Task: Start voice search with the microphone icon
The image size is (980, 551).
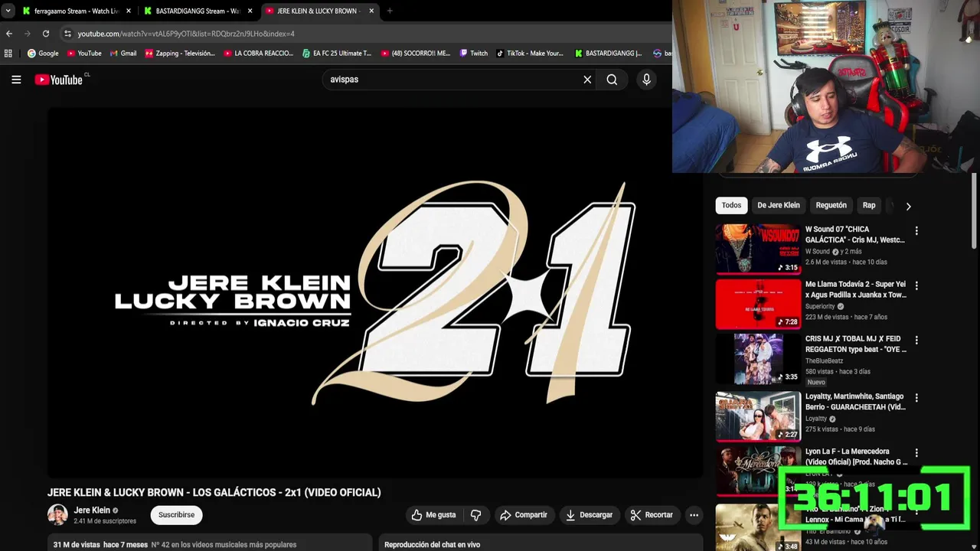Action: [x=646, y=80]
